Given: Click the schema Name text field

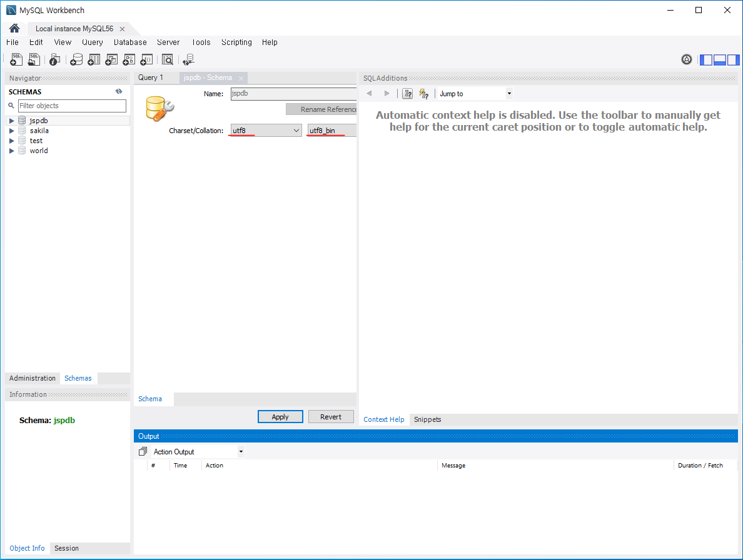Looking at the screenshot, I should [293, 94].
